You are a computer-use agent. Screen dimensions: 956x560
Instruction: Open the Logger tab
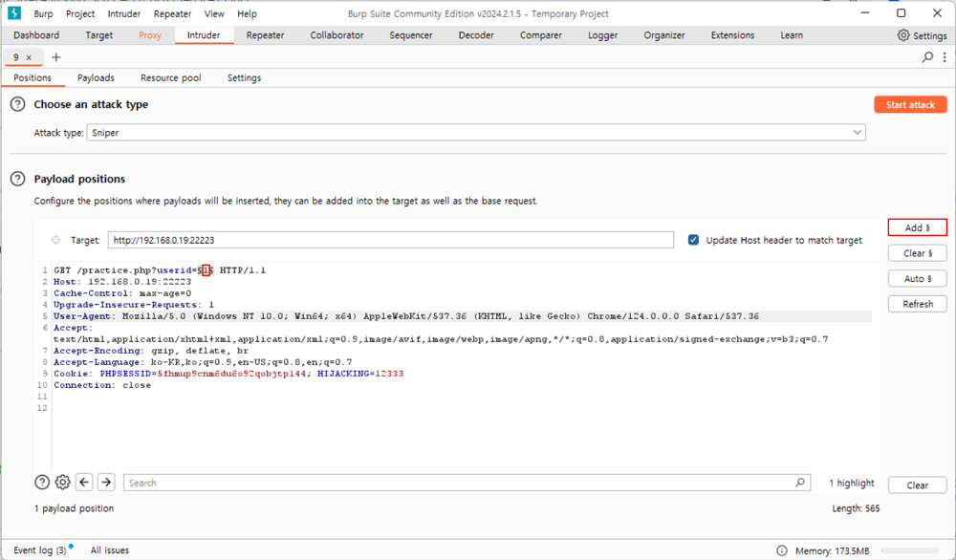(x=603, y=35)
